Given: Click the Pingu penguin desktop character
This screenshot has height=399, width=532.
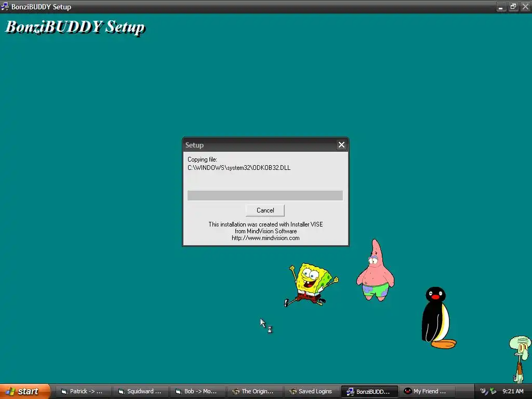Looking at the screenshot, I should point(437,317).
